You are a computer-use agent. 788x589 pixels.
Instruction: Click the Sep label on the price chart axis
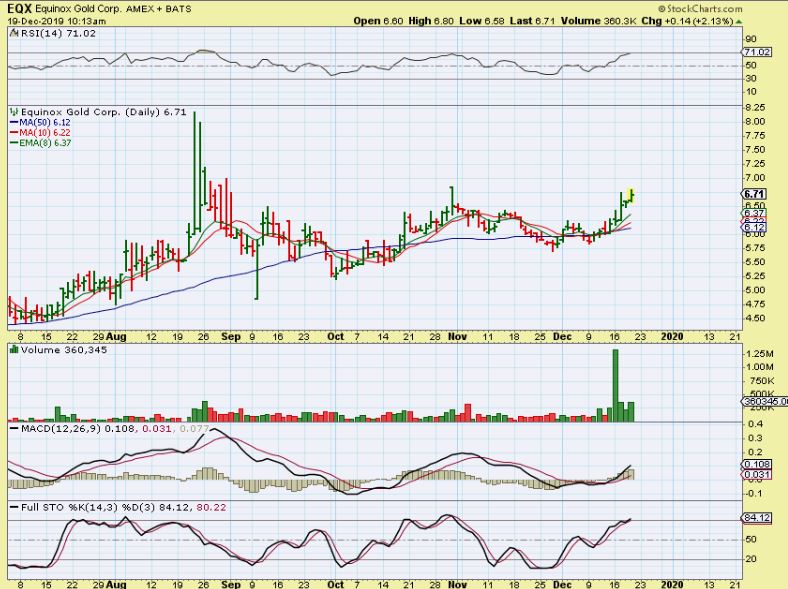pos(231,337)
